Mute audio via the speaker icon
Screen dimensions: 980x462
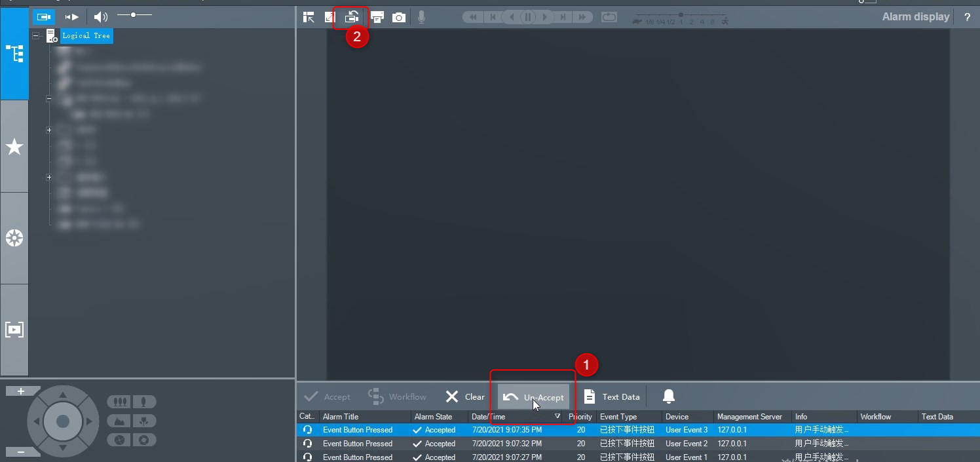(100, 16)
